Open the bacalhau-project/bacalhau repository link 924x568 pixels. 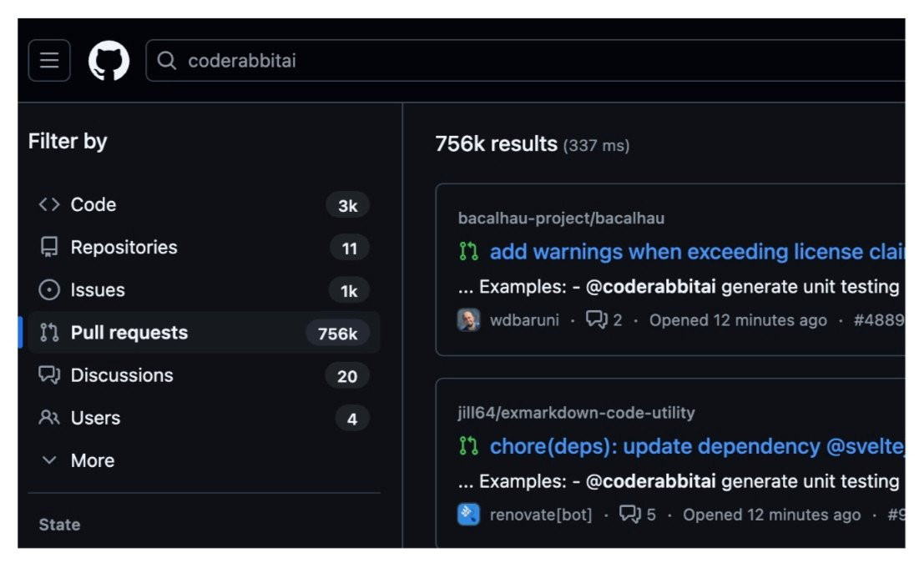coord(561,218)
